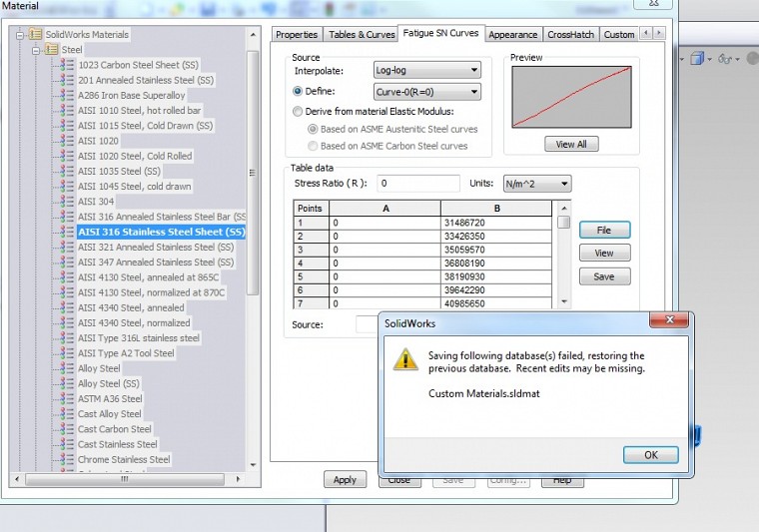Open the Curve-0(R=0) dropdown
The image size is (759, 532).
pos(427,92)
